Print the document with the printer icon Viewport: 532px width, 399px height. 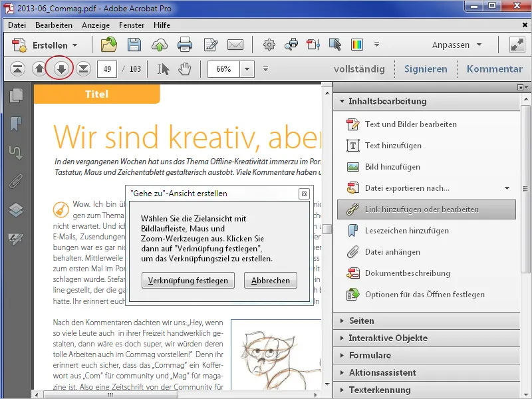[185, 45]
